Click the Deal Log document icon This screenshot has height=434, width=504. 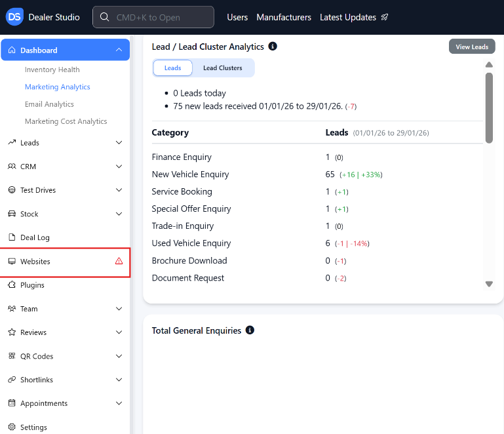pyautogui.click(x=12, y=237)
